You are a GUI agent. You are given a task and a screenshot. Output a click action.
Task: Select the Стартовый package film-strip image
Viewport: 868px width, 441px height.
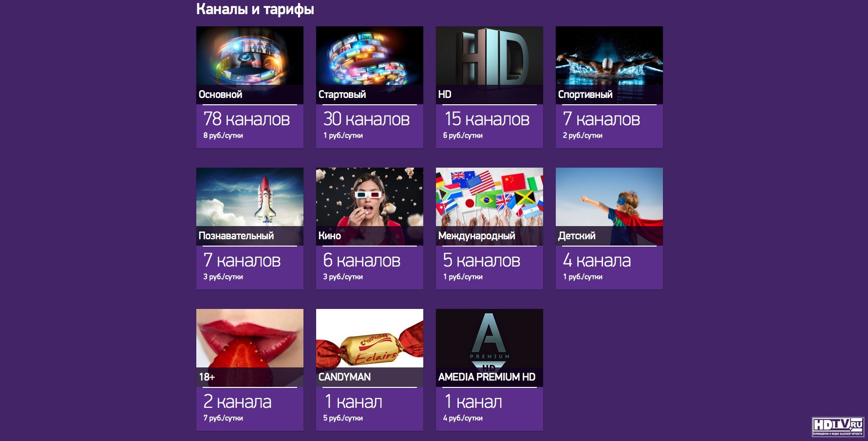[x=369, y=65]
